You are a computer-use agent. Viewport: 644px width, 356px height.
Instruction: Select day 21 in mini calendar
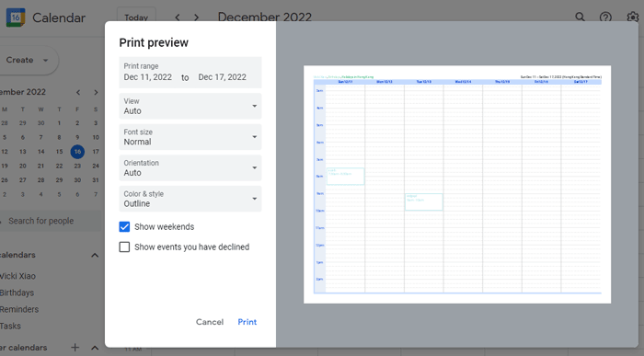pos(40,166)
